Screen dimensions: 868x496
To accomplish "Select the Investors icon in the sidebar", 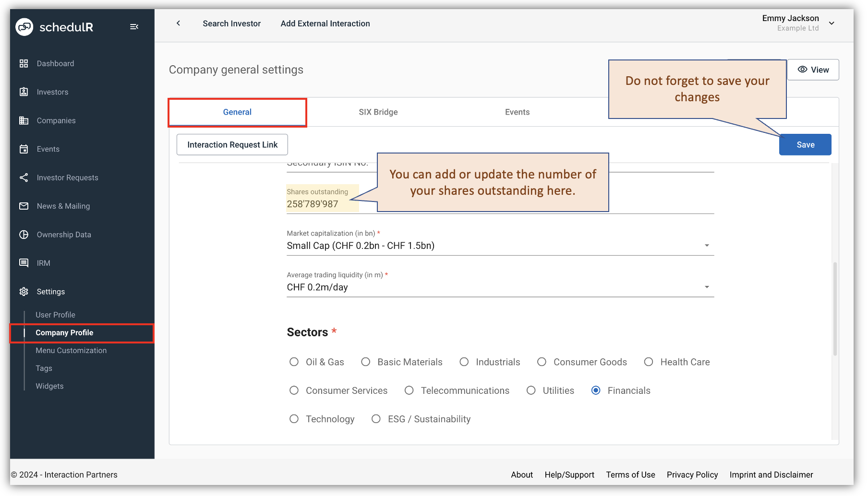I will pyautogui.click(x=24, y=92).
